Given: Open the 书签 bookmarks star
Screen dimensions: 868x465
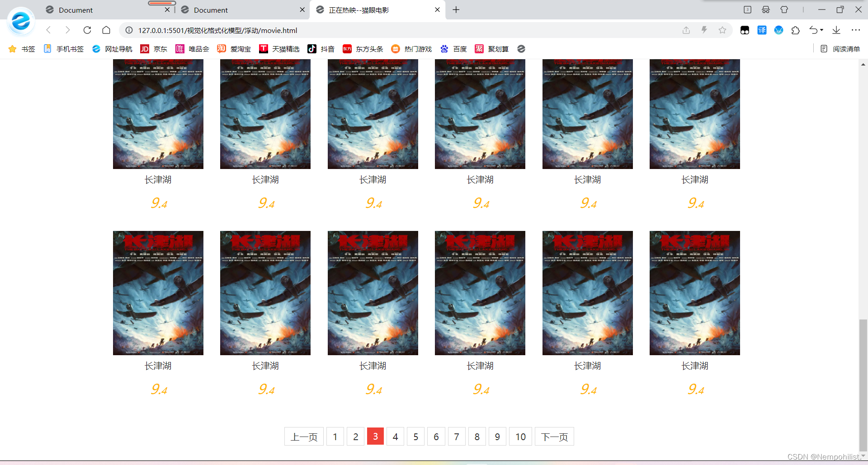Looking at the screenshot, I should pyautogui.click(x=21, y=49).
